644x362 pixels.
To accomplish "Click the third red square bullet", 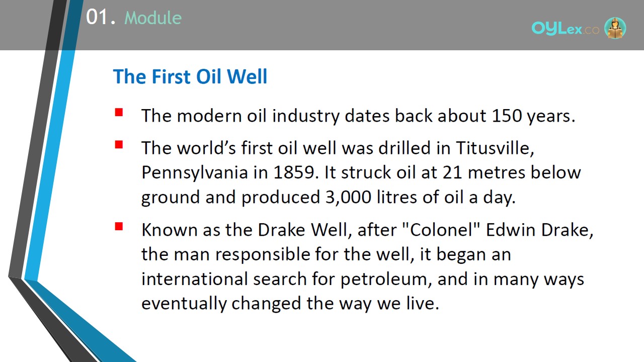I will [119, 226].
